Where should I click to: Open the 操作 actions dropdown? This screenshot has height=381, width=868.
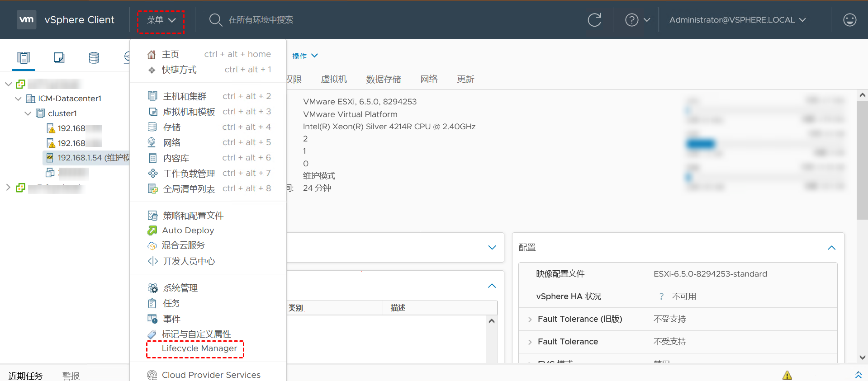click(x=305, y=56)
